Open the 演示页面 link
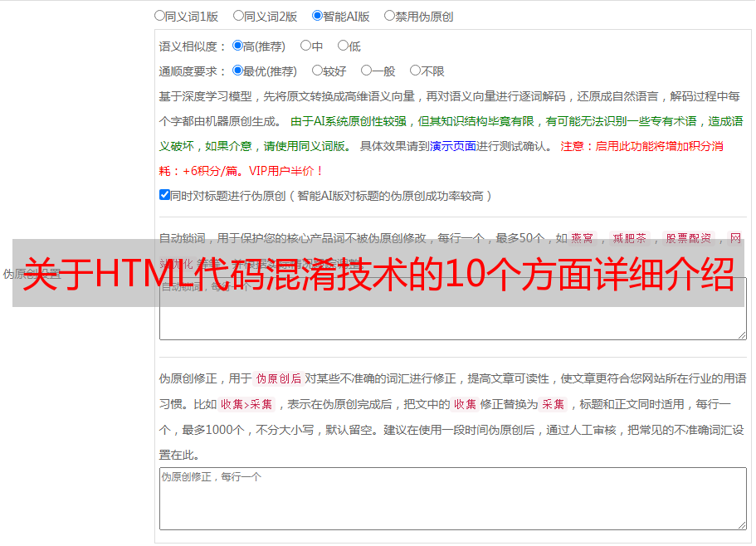 pyautogui.click(x=452, y=146)
